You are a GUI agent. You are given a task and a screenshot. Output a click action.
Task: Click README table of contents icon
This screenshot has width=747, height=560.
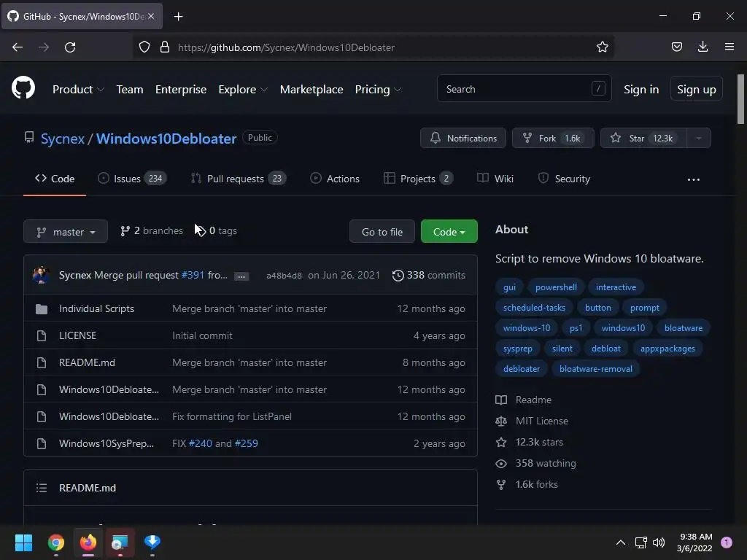pyautogui.click(x=42, y=488)
